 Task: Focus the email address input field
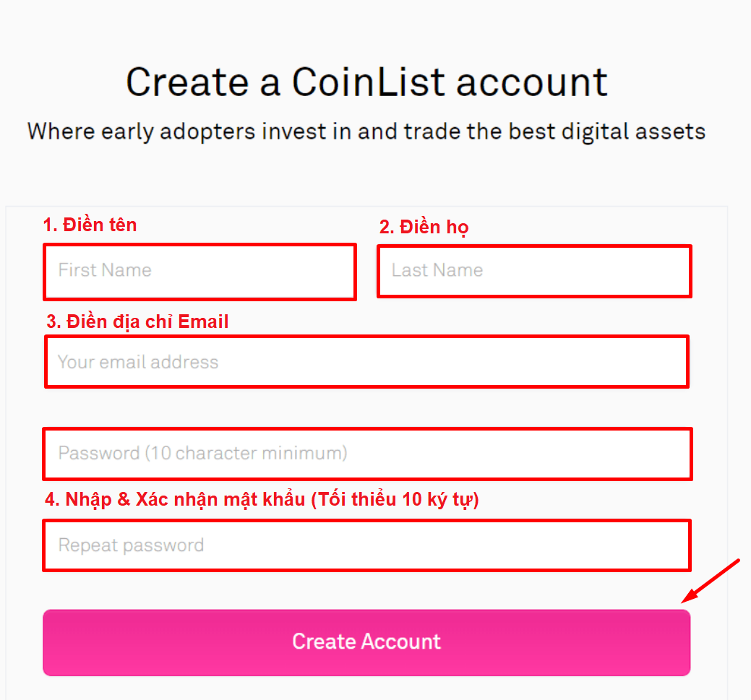(x=366, y=361)
